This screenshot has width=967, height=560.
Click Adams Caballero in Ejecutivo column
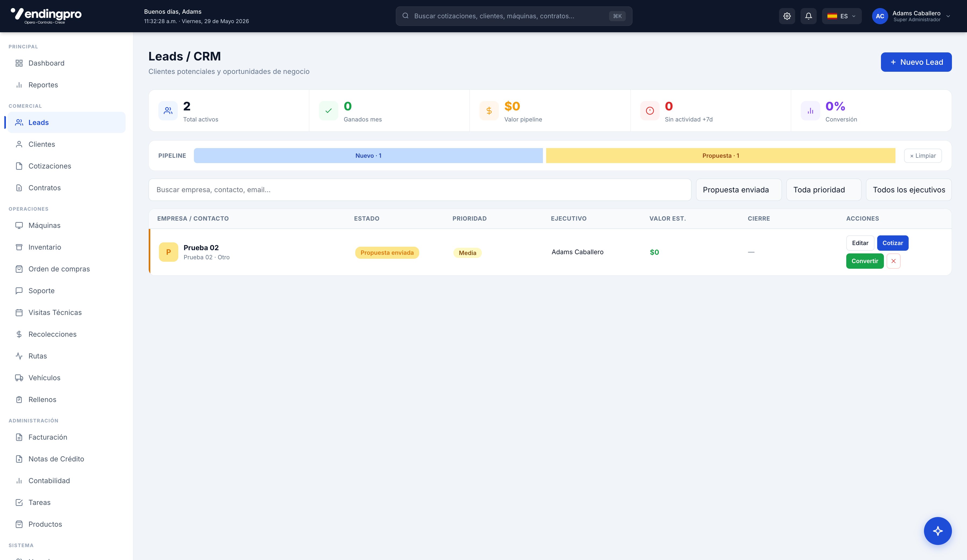pos(577,252)
